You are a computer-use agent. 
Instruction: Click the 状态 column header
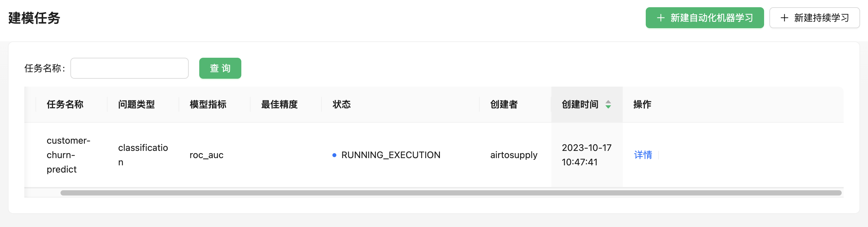(x=341, y=105)
